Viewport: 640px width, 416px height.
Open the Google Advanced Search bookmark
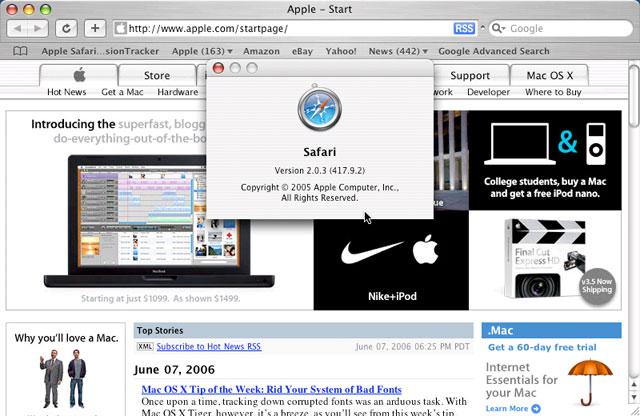494,51
